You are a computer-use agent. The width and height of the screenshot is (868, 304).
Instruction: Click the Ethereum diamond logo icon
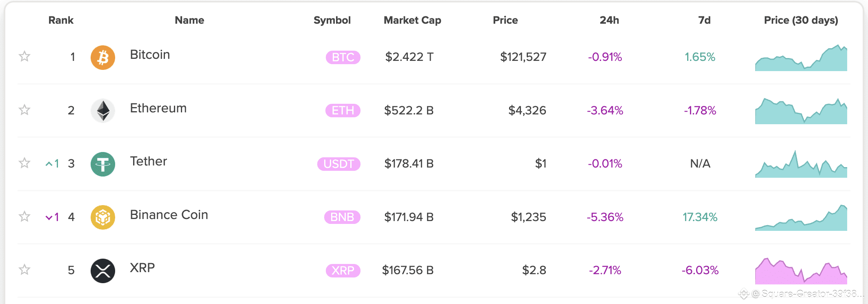pos(102,110)
